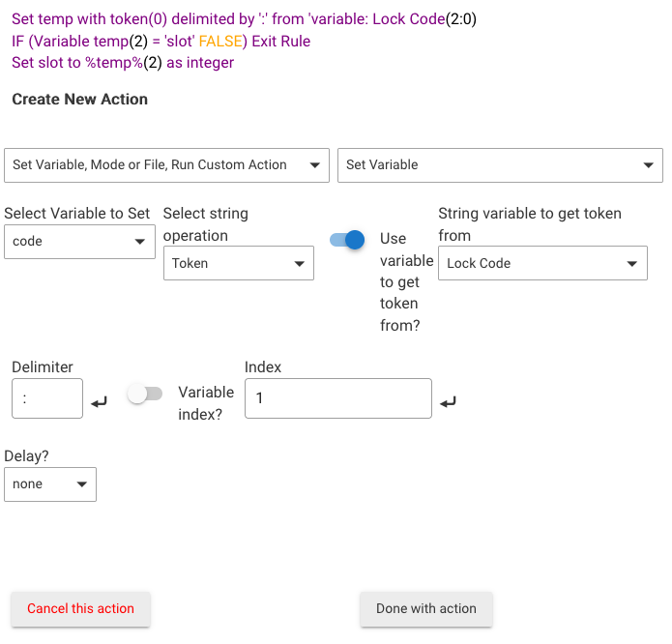Enable the 'Variable index?' switch
Viewport: 672px width, 644px height.
145,394
